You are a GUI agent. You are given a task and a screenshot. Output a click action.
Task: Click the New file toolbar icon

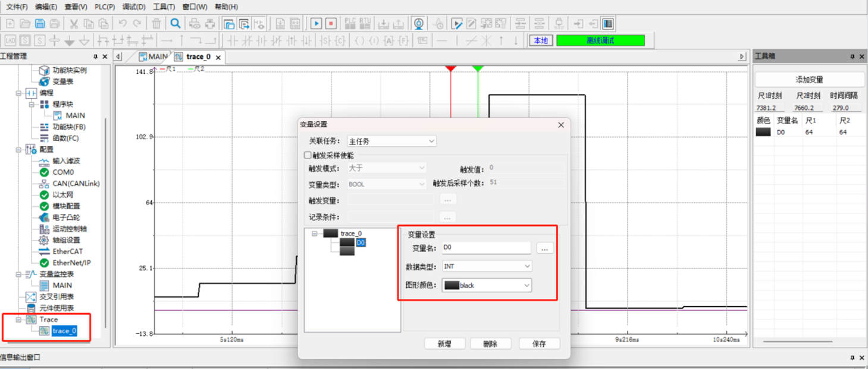point(10,24)
